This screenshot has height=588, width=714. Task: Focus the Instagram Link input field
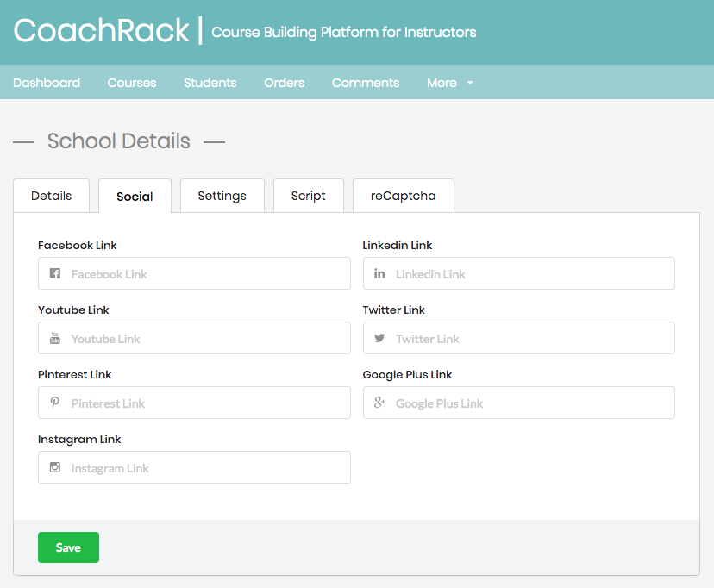click(x=194, y=467)
